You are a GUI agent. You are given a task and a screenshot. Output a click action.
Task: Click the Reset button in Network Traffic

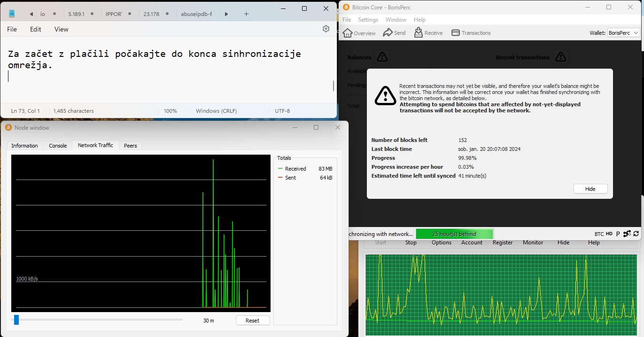253,321
